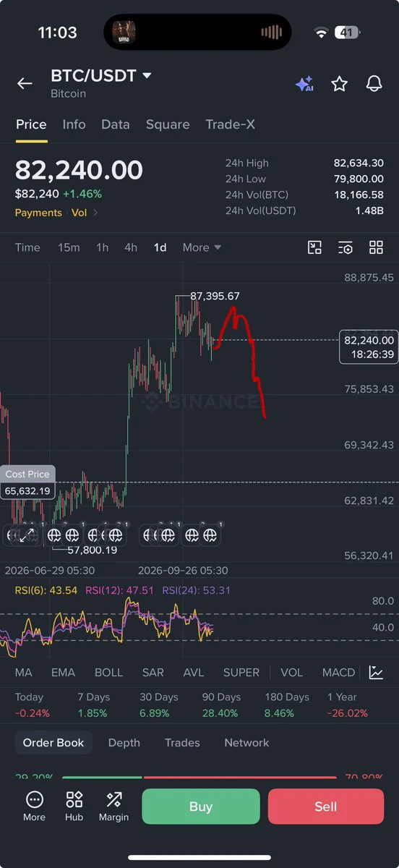Image resolution: width=399 pixels, height=868 pixels.
Task: Tap the 7 Days performance value
Action: (93, 713)
